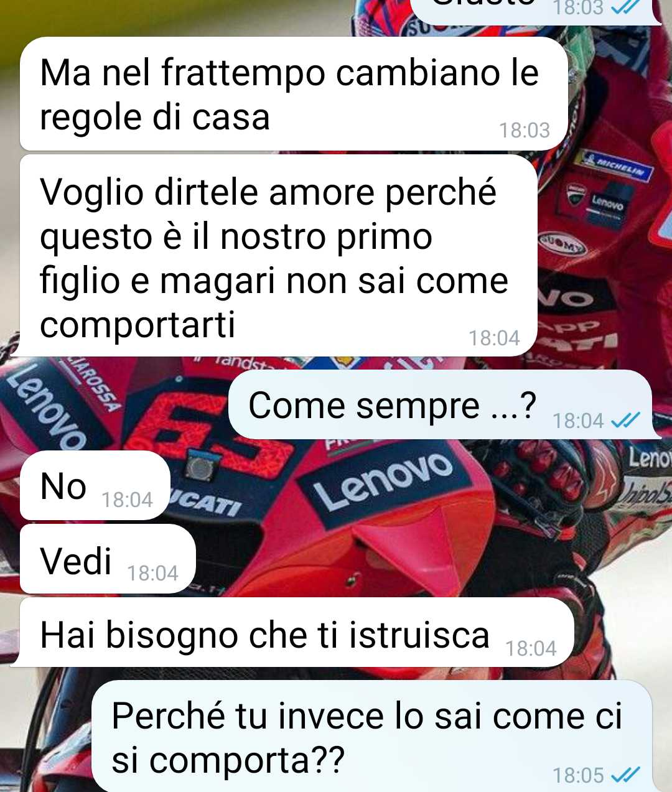Screen dimensions: 672x792
Task: Click the read-receipt double check on 'Come sempre ...?'
Action: point(625,421)
